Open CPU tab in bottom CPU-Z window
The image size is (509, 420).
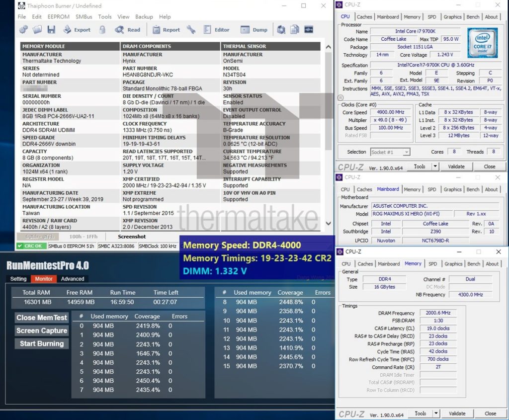[346, 264]
